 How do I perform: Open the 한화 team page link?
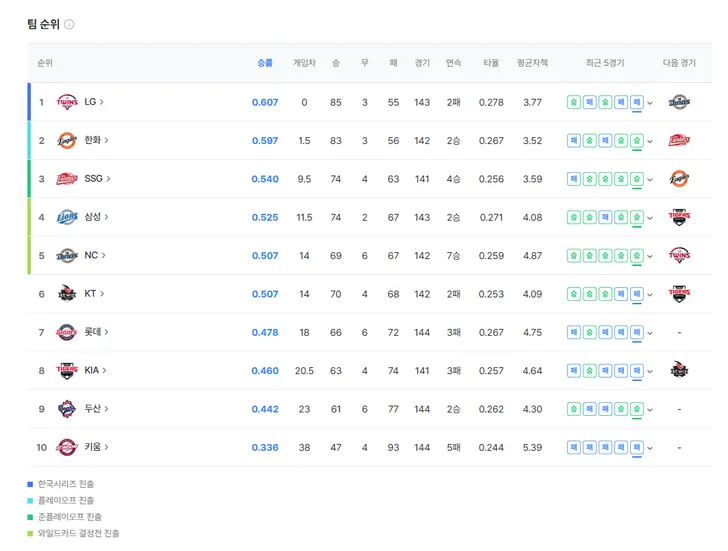pos(96,140)
